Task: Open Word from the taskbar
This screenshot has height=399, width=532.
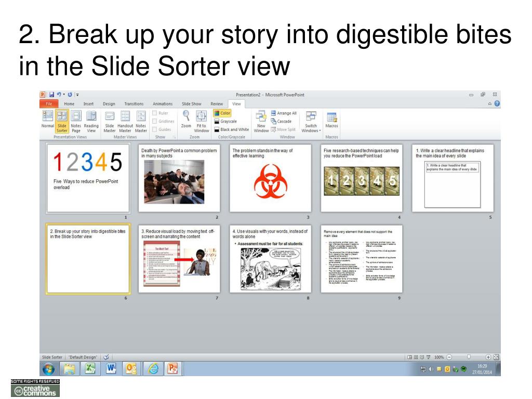Action: coord(111,368)
